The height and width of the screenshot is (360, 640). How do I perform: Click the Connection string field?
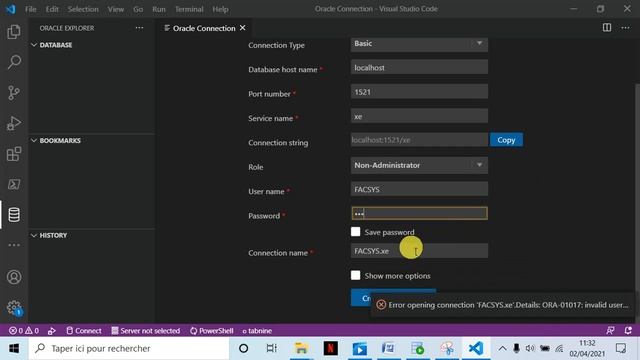click(419, 140)
